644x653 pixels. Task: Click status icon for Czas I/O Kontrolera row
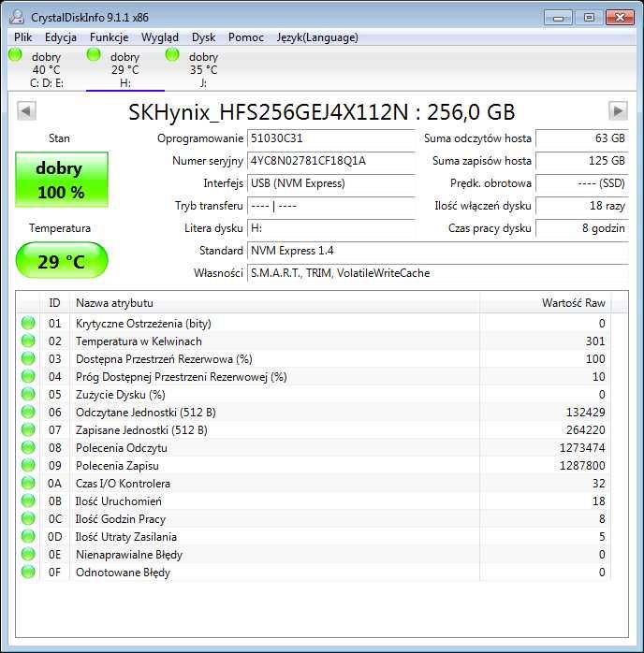tap(28, 483)
